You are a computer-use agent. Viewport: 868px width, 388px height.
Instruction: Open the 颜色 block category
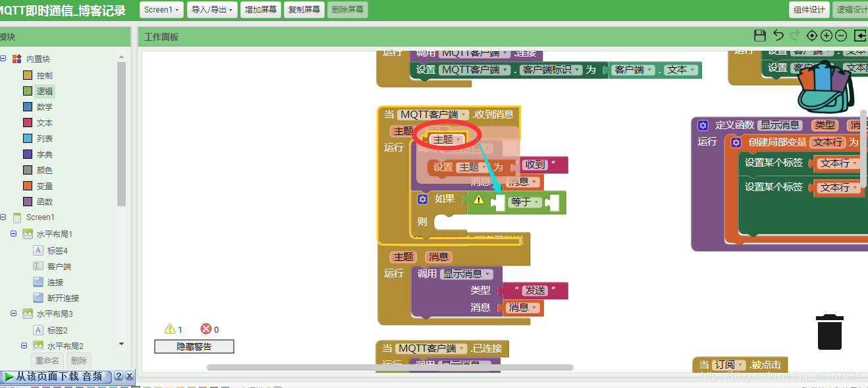(38, 170)
